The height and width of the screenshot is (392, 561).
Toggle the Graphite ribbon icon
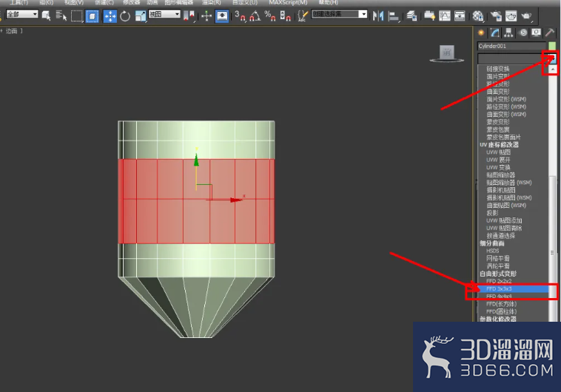pyautogui.click(x=429, y=16)
